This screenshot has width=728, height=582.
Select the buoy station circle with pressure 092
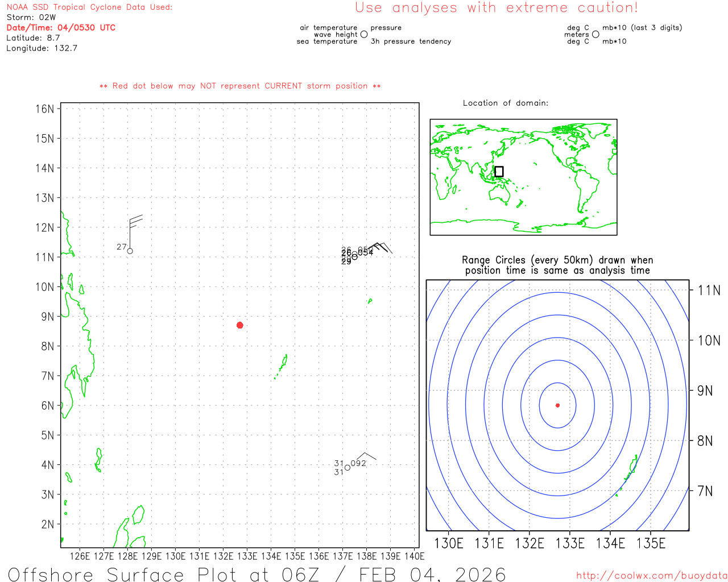[x=348, y=467]
